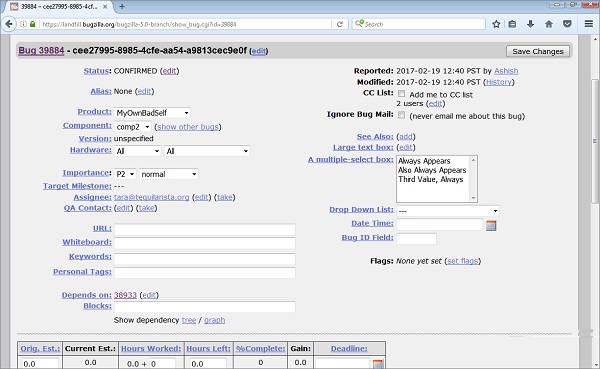The image size is (600, 369).
Task: Click the Firefox bookmark star icon
Action: coord(496,24)
